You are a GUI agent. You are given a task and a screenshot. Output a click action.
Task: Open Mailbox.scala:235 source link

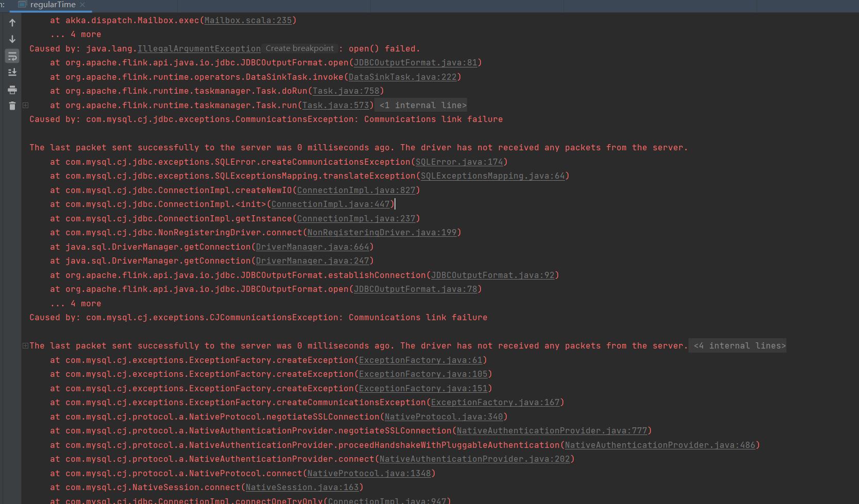pyautogui.click(x=248, y=20)
